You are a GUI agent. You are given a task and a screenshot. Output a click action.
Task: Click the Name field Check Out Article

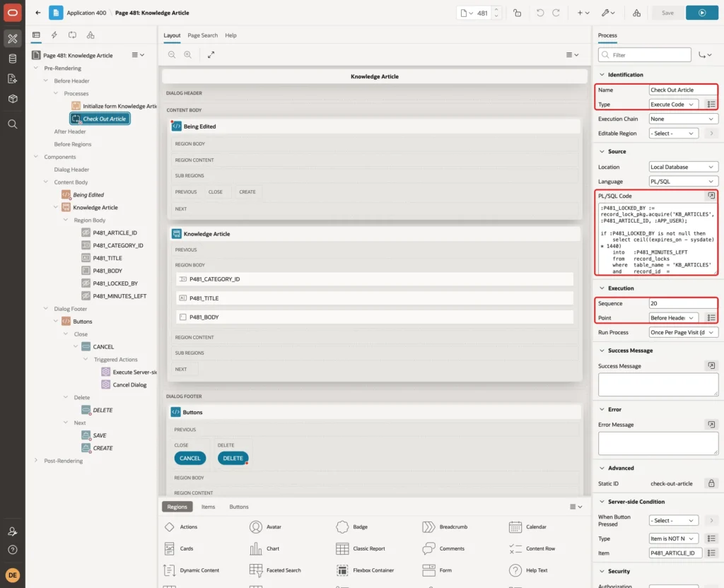click(683, 90)
